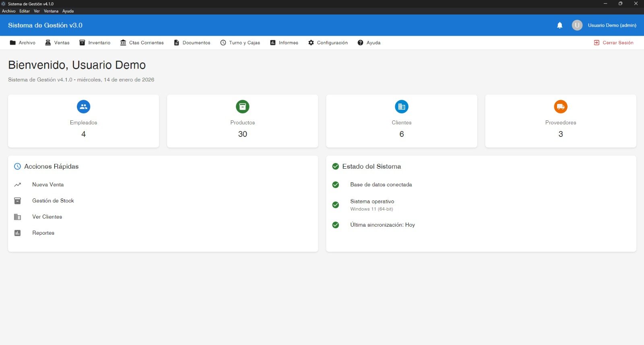Click the Empleados people icon
644x345 pixels.
coord(84,107)
